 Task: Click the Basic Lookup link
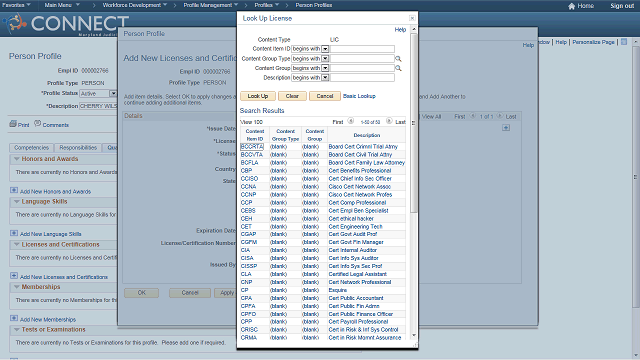359,96
